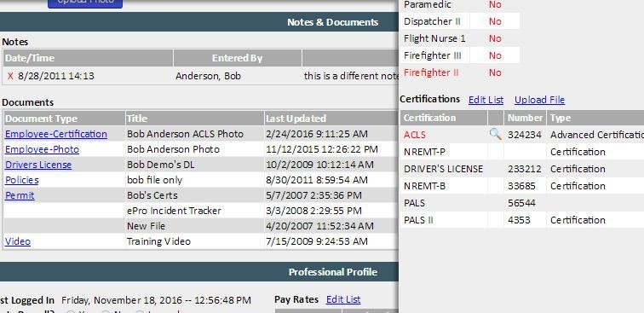Select the Training Video document row
The width and height of the screenshot is (644, 313).
click(201, 241)
